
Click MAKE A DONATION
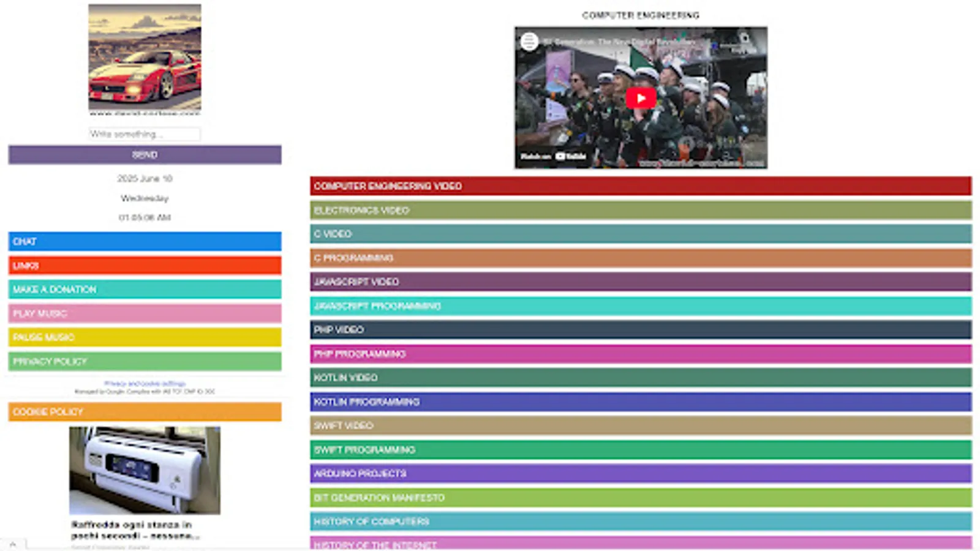tap(144, 289)
